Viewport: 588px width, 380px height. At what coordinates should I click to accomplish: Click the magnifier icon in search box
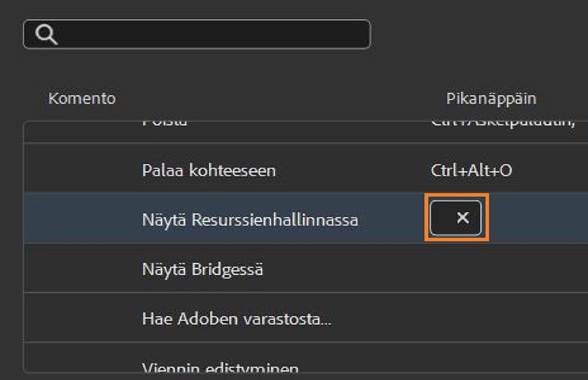(x=47, y=34)
